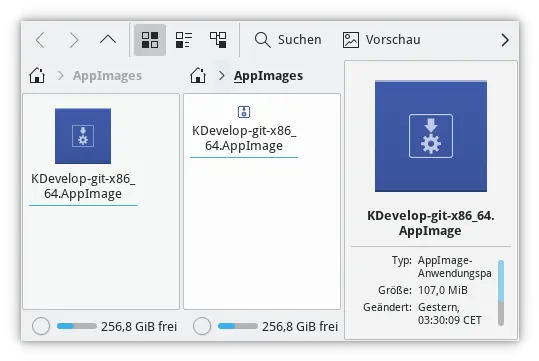The width and height of the screenshot is (539, 361).
Task: Select AppImages in right pane breadcrumb
Action: [268, 76]
